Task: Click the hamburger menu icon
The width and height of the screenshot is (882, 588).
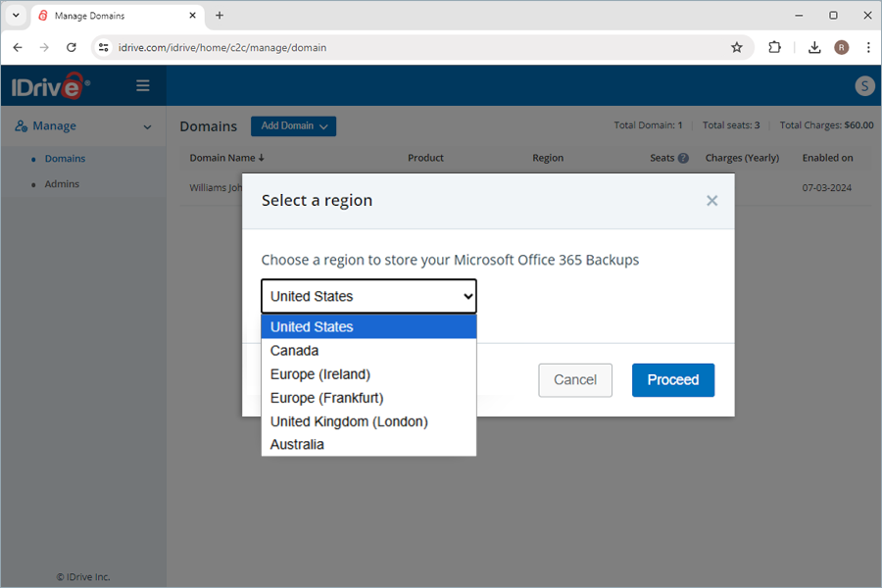Action: click(x=143, y=86)
